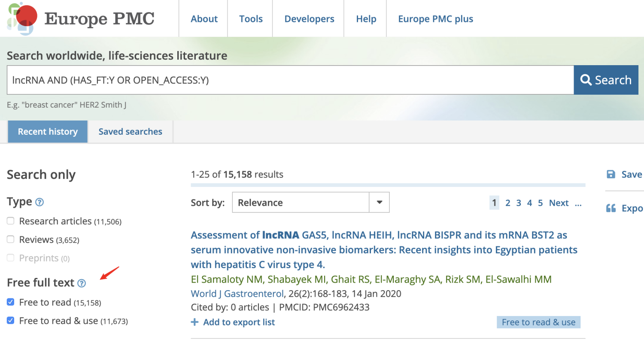644x340 pixels.
Task: Open the Developers menu item
Action: pos(309,19)
